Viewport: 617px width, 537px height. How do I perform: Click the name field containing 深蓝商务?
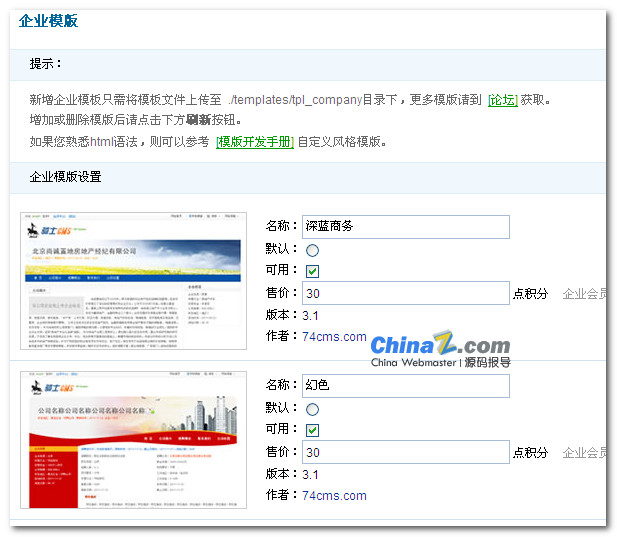(406, 227)
